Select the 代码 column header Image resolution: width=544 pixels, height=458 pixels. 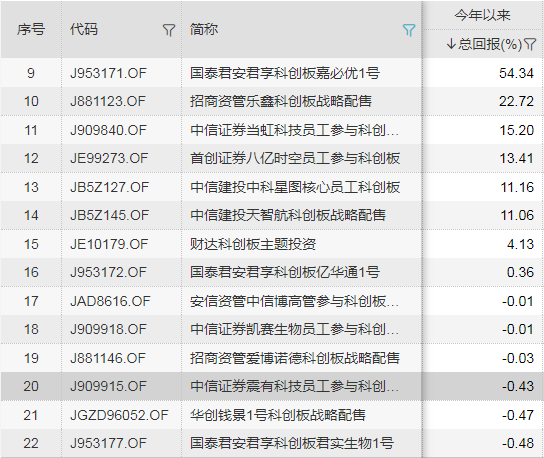click(x=84, y=29)
